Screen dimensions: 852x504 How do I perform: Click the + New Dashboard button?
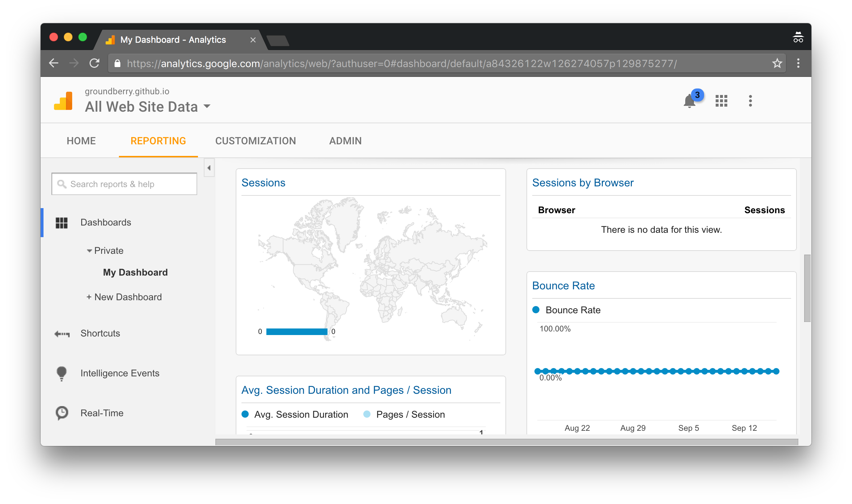(125, 296)
